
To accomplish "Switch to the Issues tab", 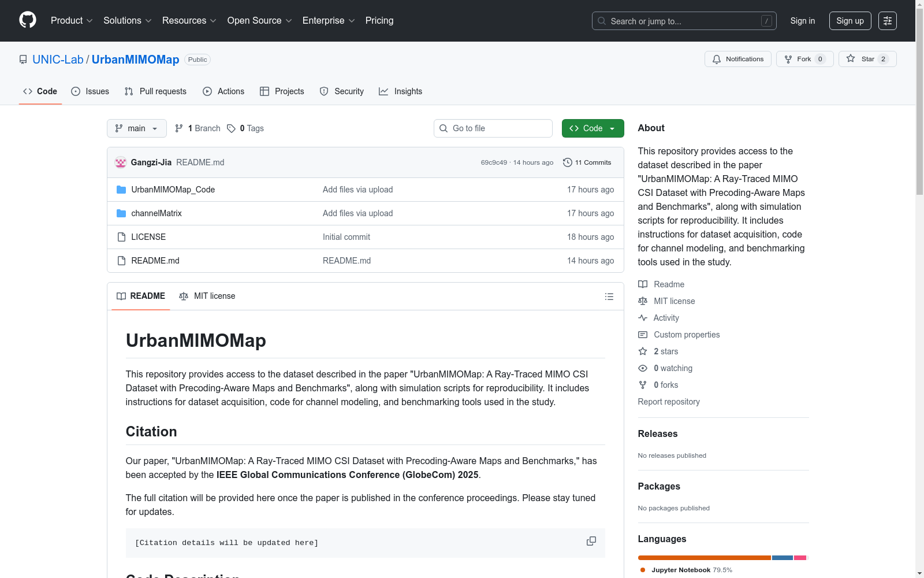I will coord(90,91).
